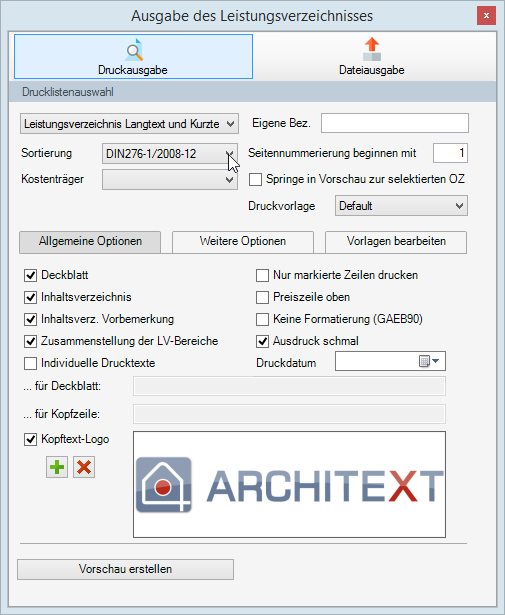Remove the Kopftext logo with red X

point(84,467)
